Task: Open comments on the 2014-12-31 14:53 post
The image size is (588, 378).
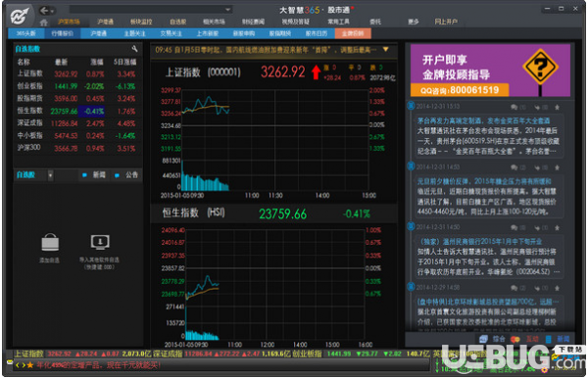Action: point(514,167)
